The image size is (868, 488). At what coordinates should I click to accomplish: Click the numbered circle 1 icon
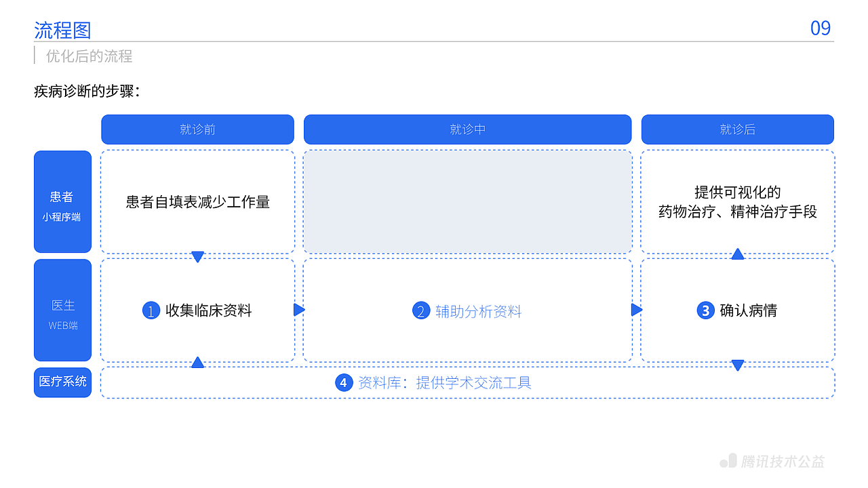(151, 310)
